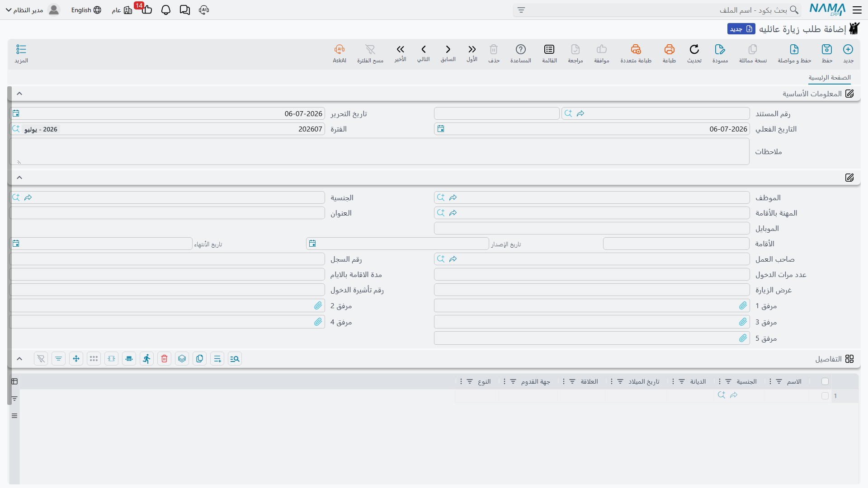Open the الديانة column filter
Viewport: 868px width, 488px height.
682,382
